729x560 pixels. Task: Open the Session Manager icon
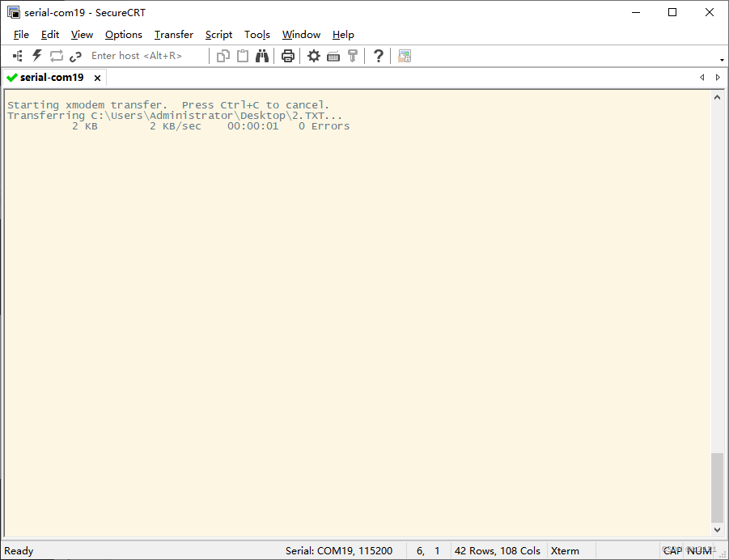18,56
